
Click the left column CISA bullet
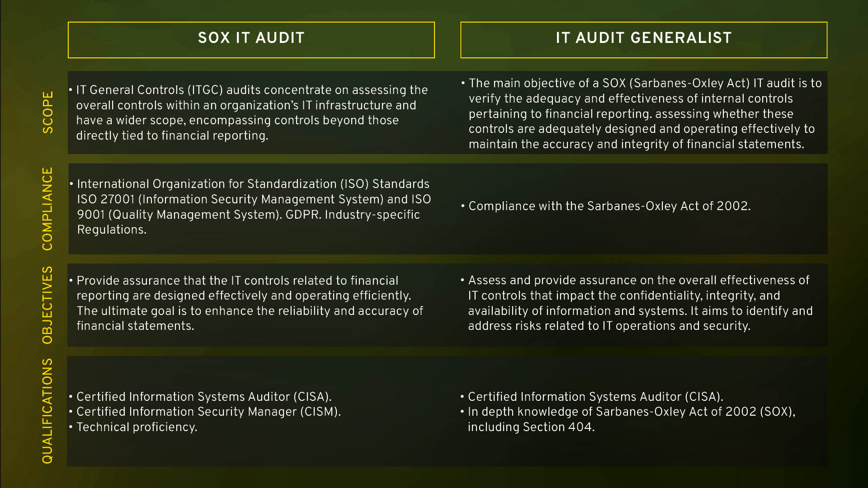[x=203, y=397]
